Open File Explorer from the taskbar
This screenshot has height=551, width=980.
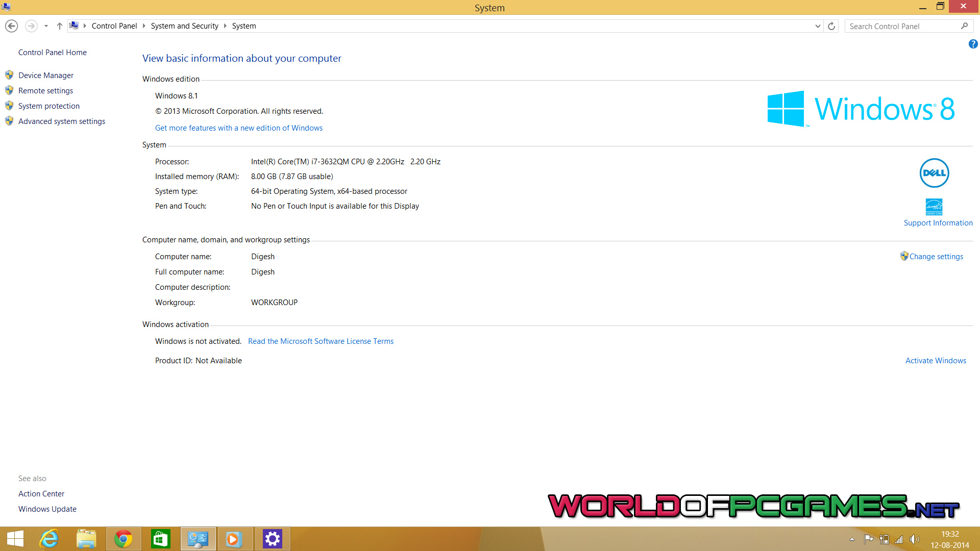[86, 539]
